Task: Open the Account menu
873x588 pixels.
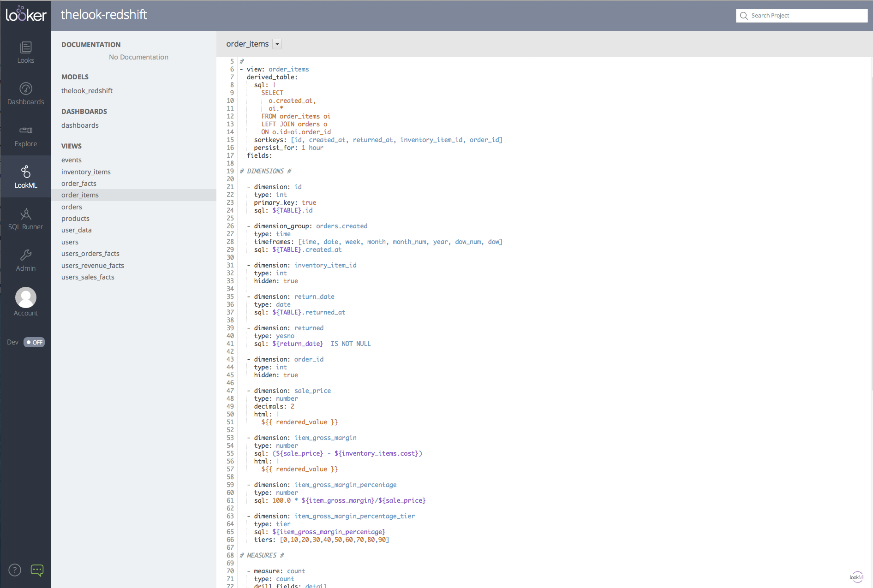Action: [x=25, y=301]
